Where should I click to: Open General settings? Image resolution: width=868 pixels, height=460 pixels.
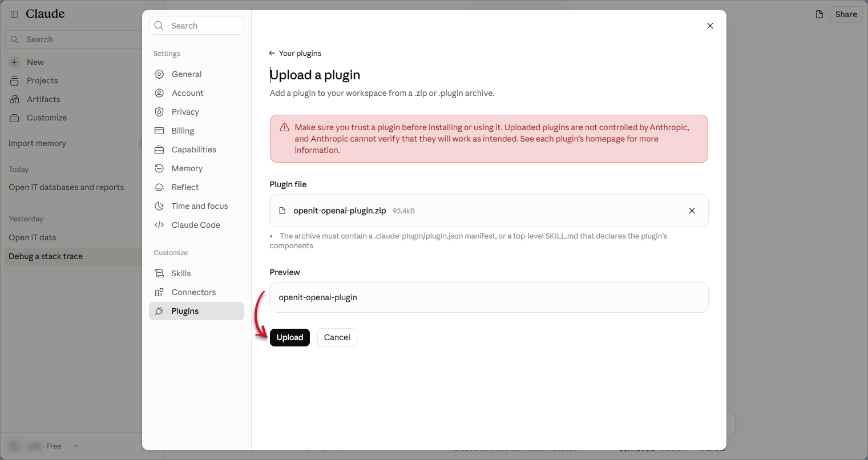point(196,74)
